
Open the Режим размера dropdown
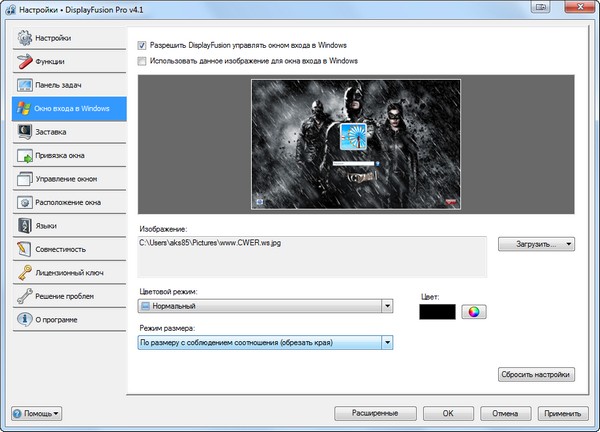coord(386,343)
